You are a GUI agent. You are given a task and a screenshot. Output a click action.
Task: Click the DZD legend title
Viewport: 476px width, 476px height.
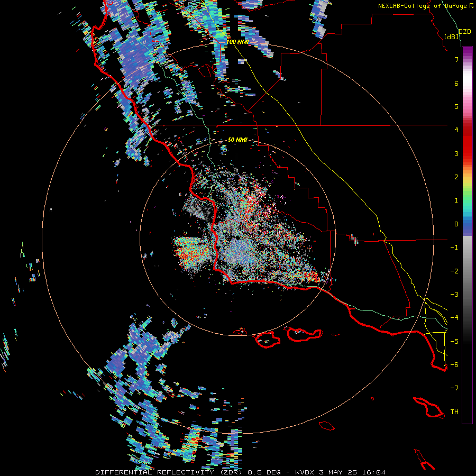(465, 32)
